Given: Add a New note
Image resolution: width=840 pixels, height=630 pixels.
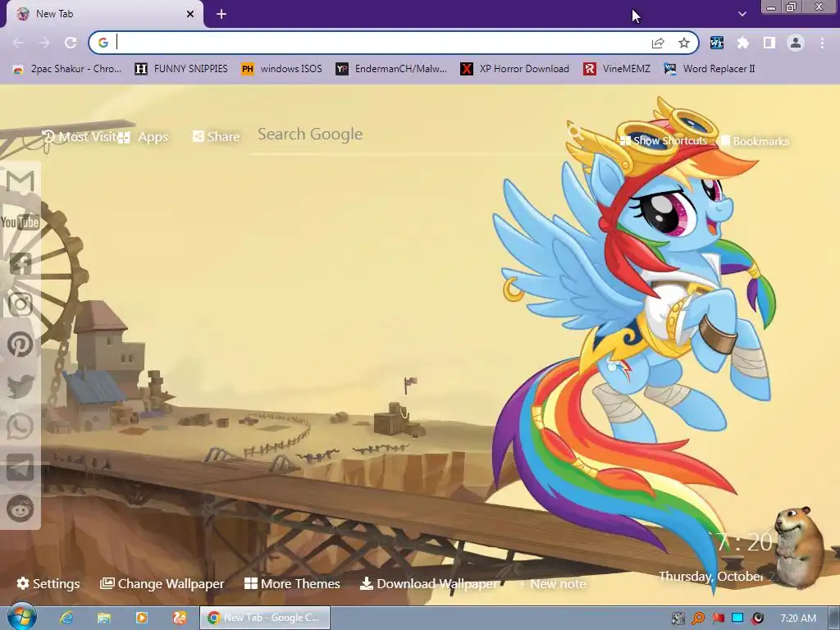Looking at the screenshot, I should [x=552, y=584].
